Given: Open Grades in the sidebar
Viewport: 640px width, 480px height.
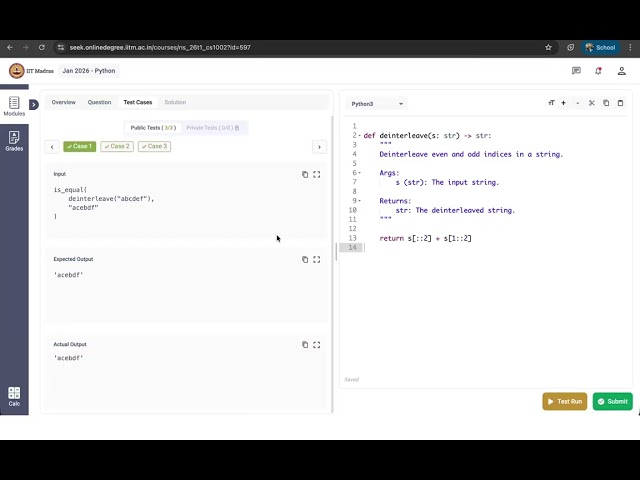Looking at the screenshot, I should [x=14, y=141].
